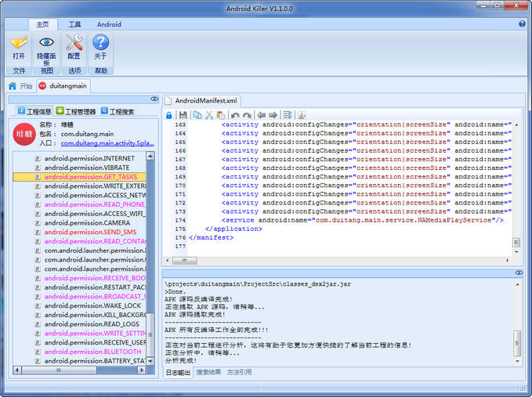The height and width of the screenshot is (397, 532).
Task: Click the 配置 (Settings) wrench icon
Action: click(74, 42)
